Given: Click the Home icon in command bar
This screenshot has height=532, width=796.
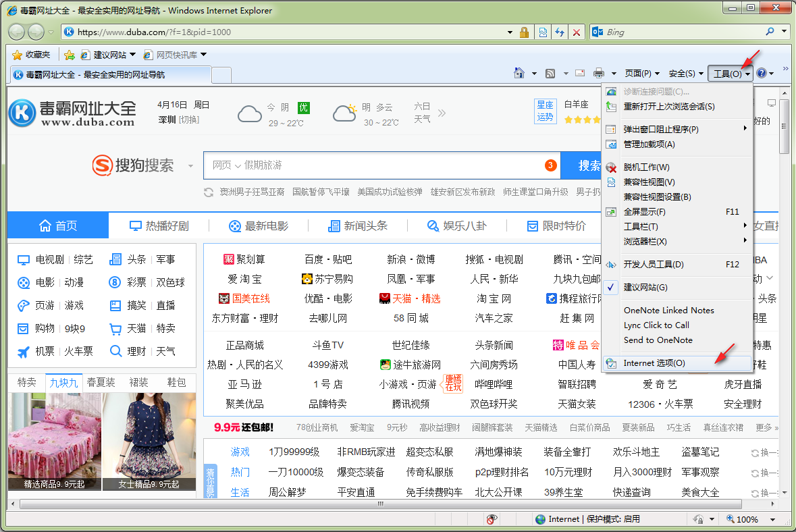Looking at the screenshot, I should (519, 73).
